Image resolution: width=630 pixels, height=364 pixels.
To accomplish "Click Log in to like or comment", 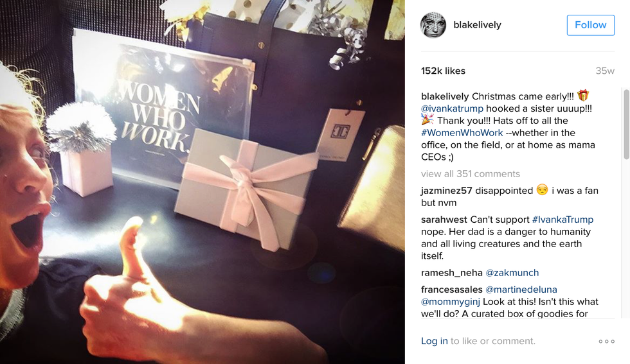I will point(435,341).
